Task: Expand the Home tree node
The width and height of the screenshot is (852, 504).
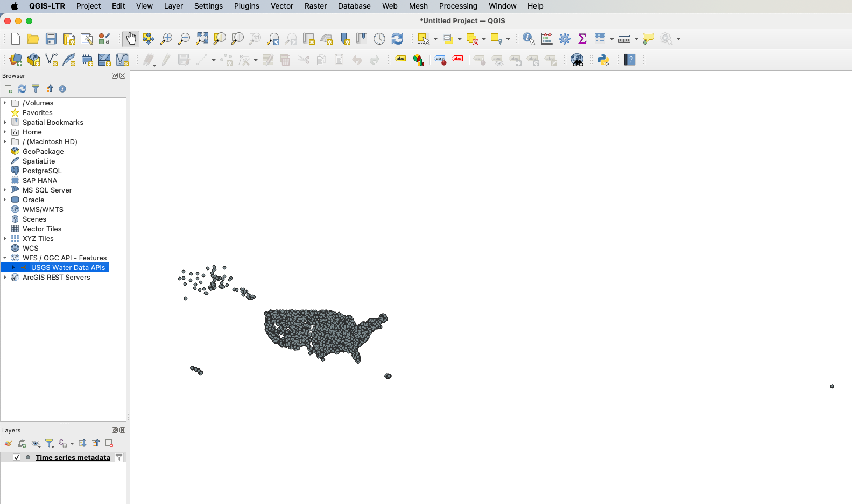Action: (x=5, y=132)
